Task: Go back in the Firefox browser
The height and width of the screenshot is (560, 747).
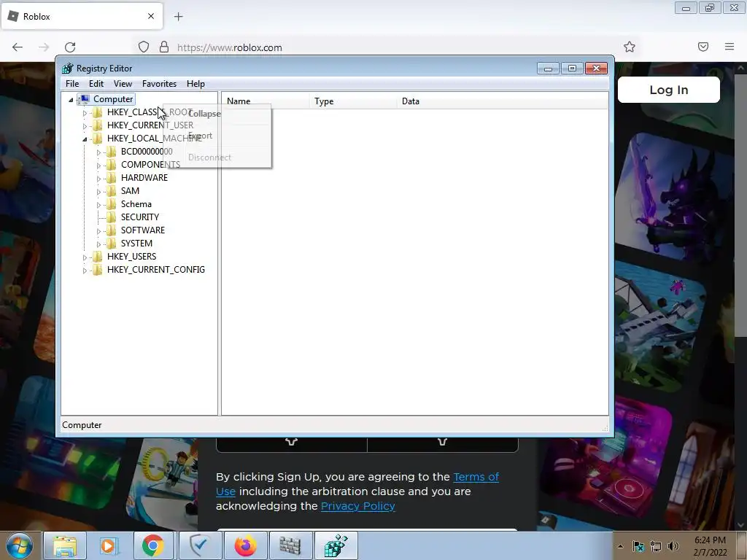Action: pos(18,47)
